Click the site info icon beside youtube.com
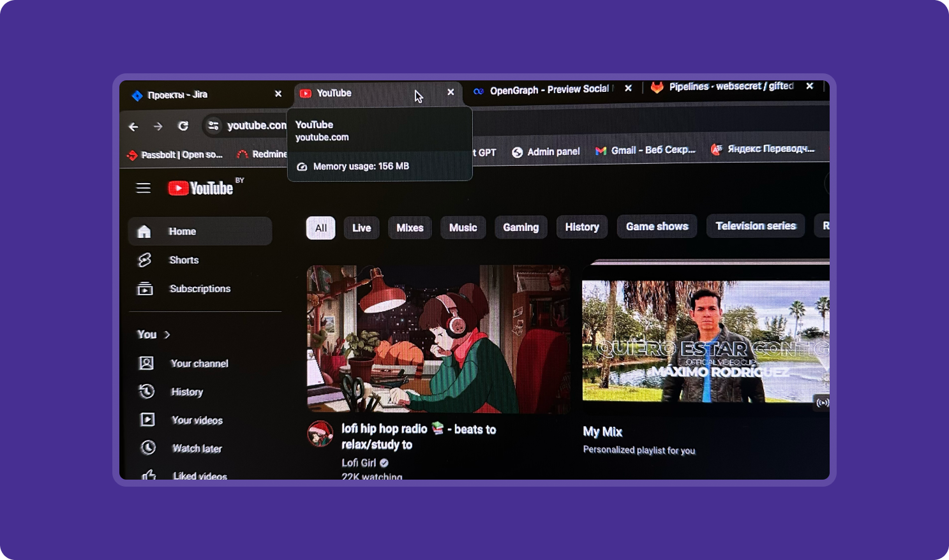 (x=213, y=126)
